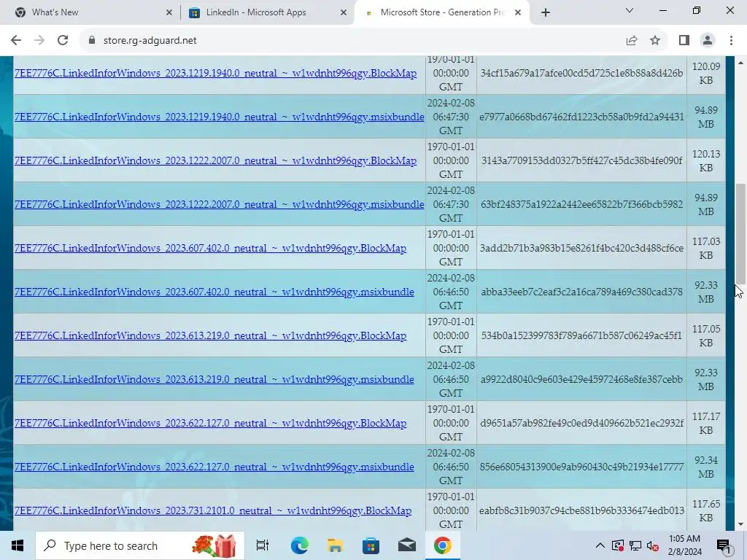Download LinkedInforWindows 2023.622.127.0 BlockMap file
Screen dimensions: 747x560
point(210,424)
